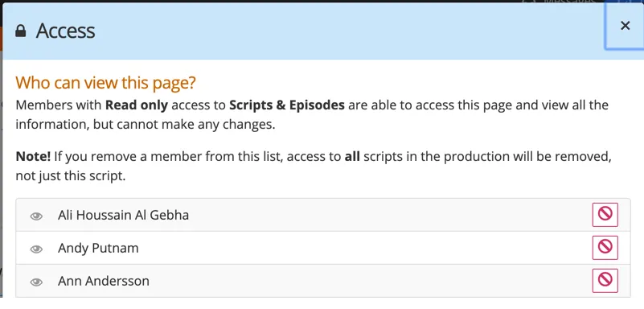644x309 pixels.
Task: Click eye icon next to Ali Houssain Al Gebha
Action: (36, 216)
